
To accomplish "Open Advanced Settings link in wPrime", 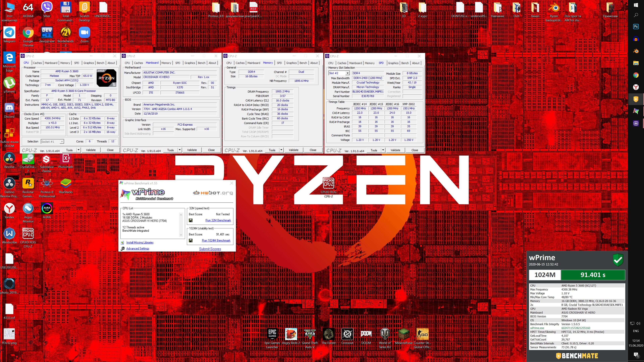I will click(138, 249).
